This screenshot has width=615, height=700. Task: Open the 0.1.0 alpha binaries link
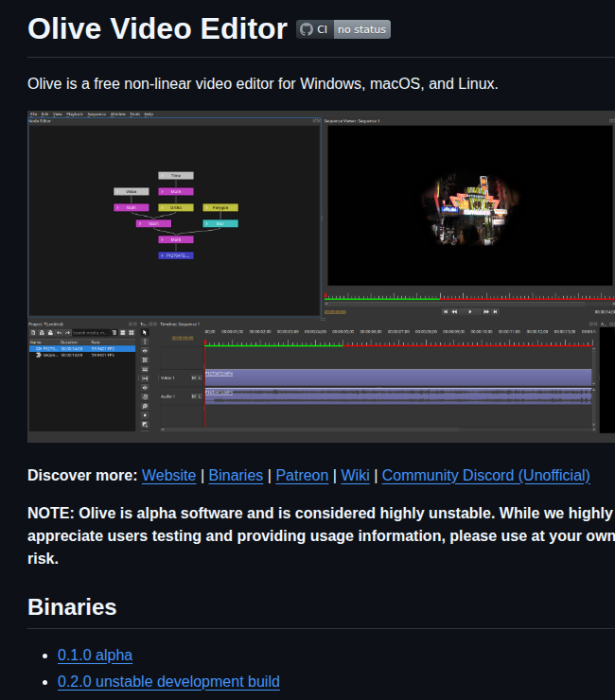[95, 655]
